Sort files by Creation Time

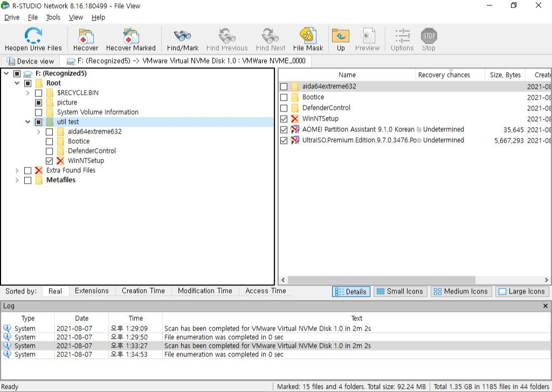pos(143,291)
